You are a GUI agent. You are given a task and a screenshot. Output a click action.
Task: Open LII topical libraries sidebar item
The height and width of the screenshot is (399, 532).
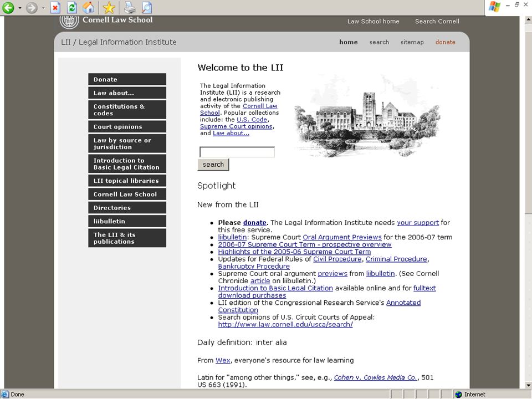pyautogui.click(x=127, y=181)
